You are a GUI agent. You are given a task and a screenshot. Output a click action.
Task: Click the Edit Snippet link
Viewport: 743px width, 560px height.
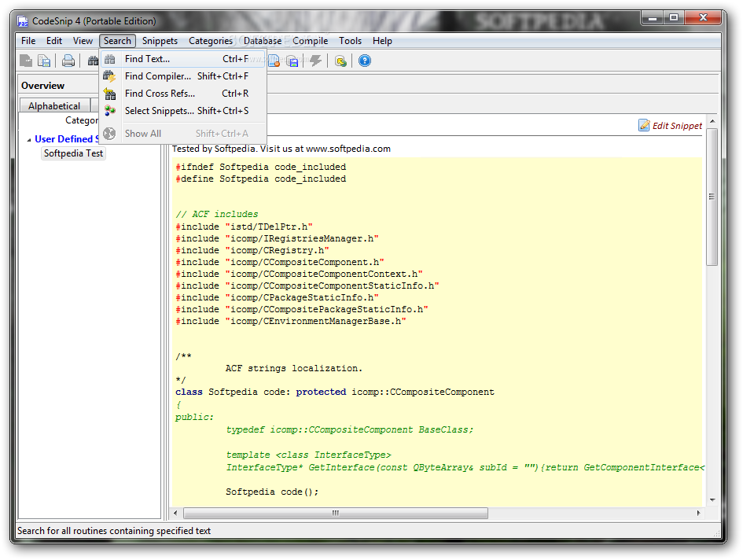click(677, 126)
